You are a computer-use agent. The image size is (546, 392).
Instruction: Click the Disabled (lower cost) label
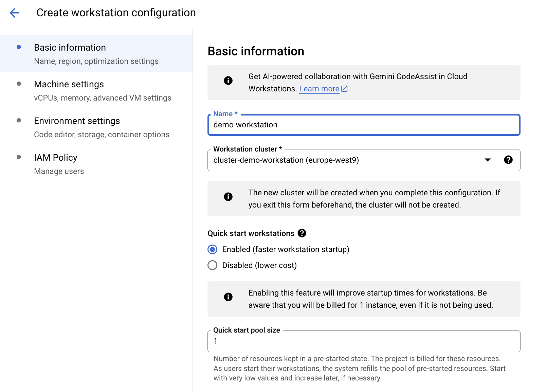click(259, 265)
